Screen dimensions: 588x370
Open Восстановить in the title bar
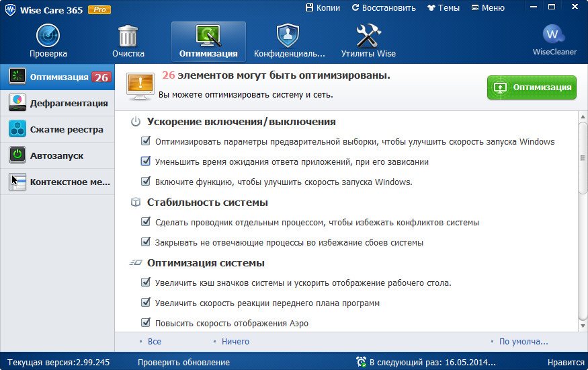coord(384,8)
